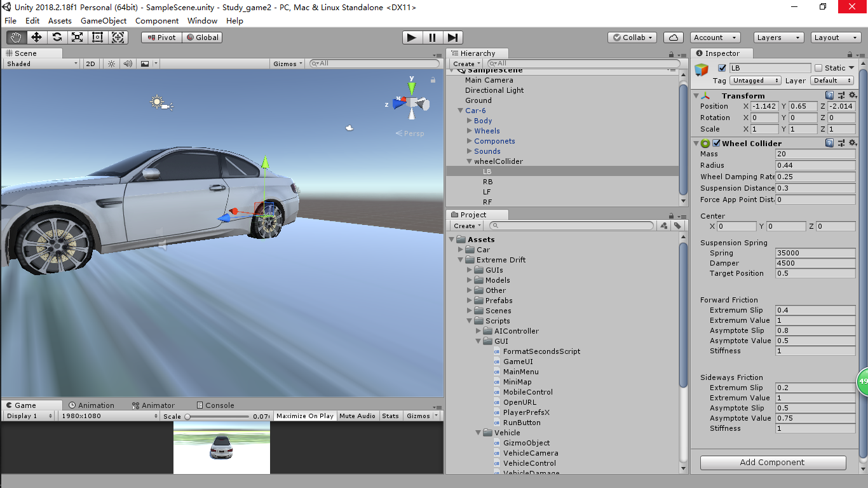Open the Unity Cloud services window
This screenshot has height=488, width=868.
click(x=673, y=37)
